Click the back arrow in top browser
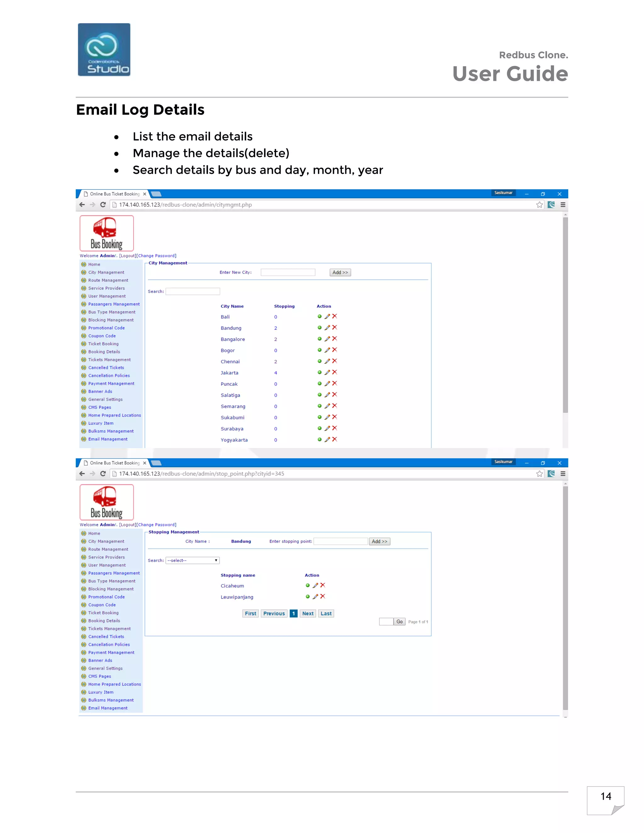Viewport: 644px width, 833px height. [x=82, y=205]
